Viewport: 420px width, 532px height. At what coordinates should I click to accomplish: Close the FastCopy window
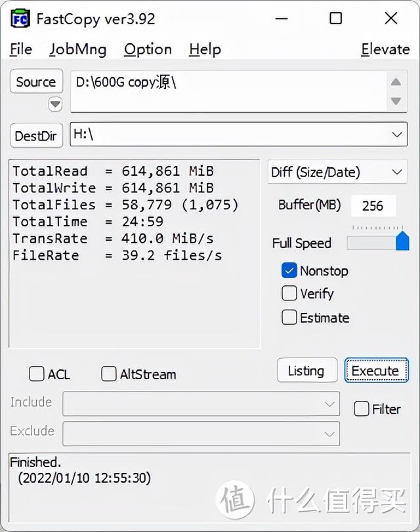[391, 18]
